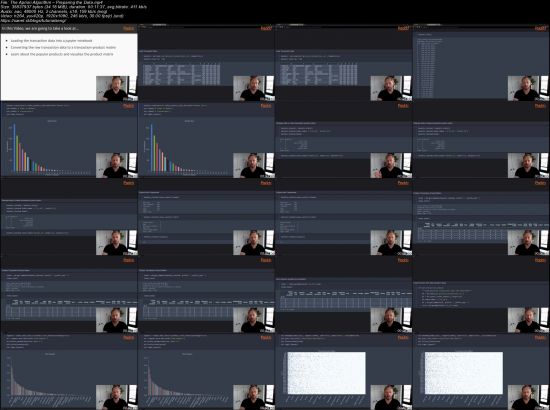Image resolution: width=550 pixels, height=410 pixels.
Task: Click the 'Video: h264' info line
Action: coord(62,16)
